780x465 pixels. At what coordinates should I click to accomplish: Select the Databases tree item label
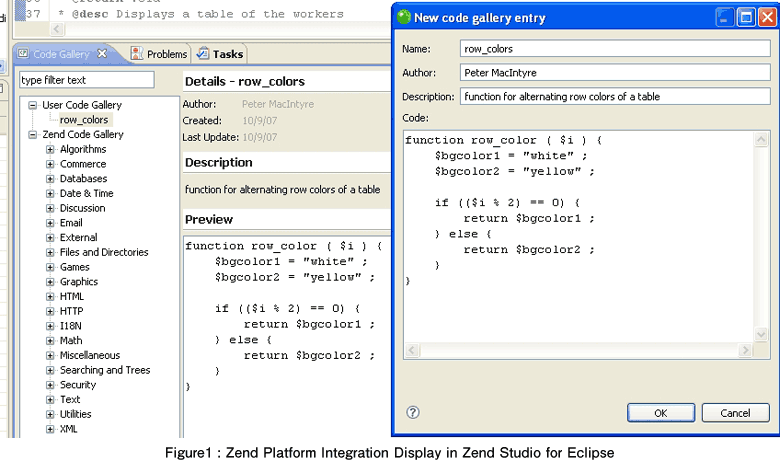pyautogui.click(x=84, y=179)
